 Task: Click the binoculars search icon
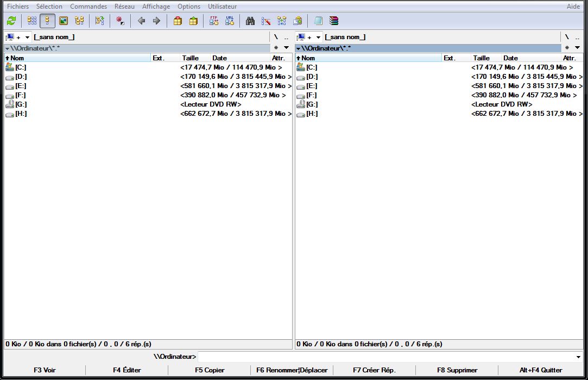[x=250, y=21]
